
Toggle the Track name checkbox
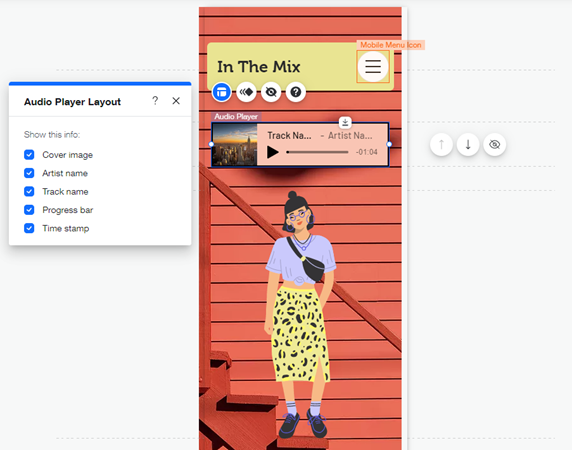tap(29, 191)
